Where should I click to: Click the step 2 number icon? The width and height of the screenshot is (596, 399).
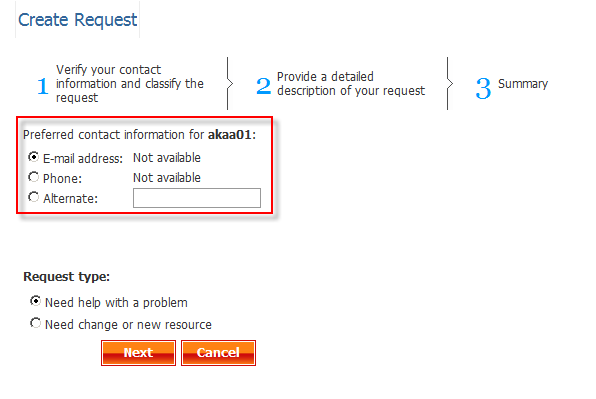pyautogui.click(x=263, y=86)
